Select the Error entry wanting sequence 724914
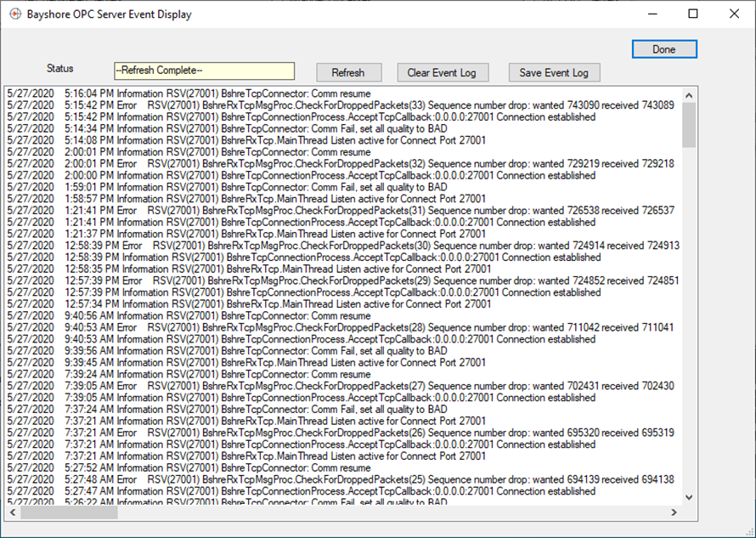The image size is (756, 538). 343,246
